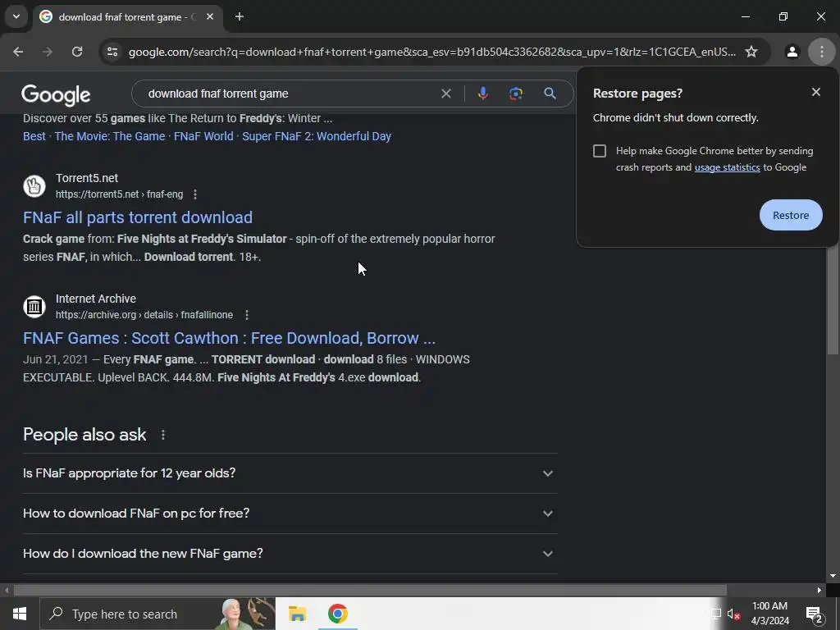Screen dimensions: 840x630
Task: Expand 'How to download FNaF on pc for free?'
Action: coord(290,514)
